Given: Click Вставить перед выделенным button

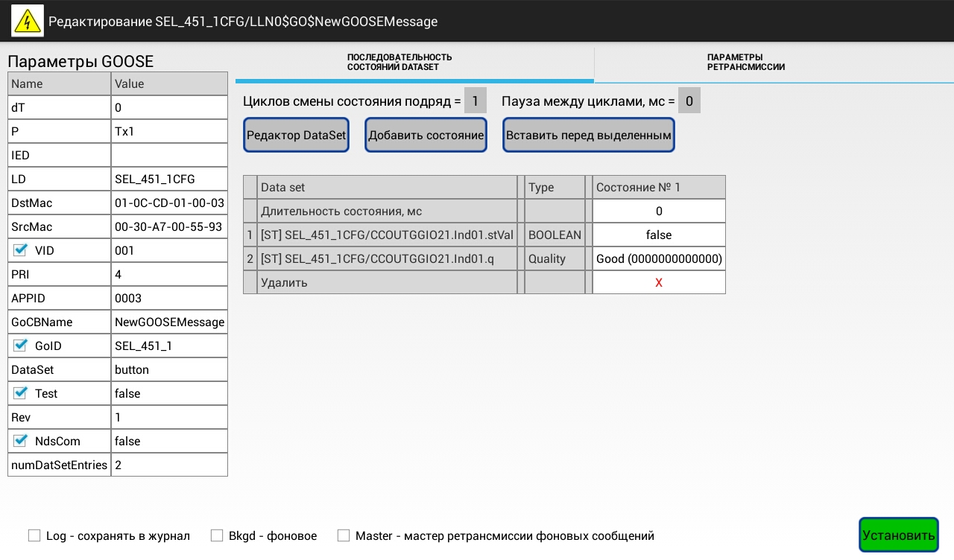Looking at the screenshot, I should tap(589, 136).
